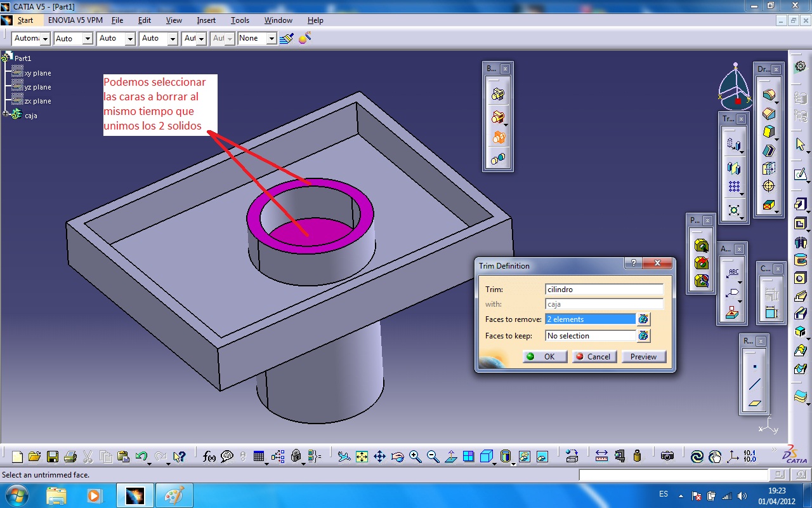The width and height of the screenshot is (812, 508).
Task: Select the Pad tool on right toolbar
Action: [x=801, y=204]
